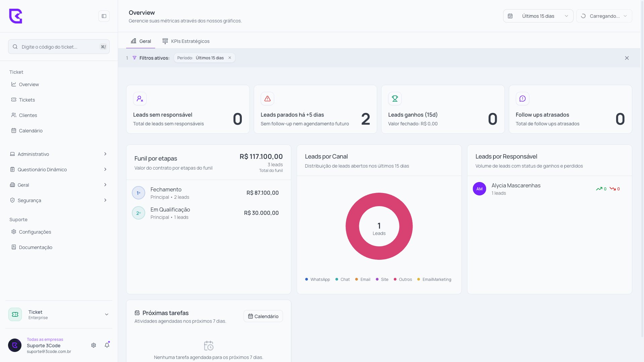This screenshot has height=362, width=644.
Task: Toggle the Email legend entry
Action: tap(363, 280)
